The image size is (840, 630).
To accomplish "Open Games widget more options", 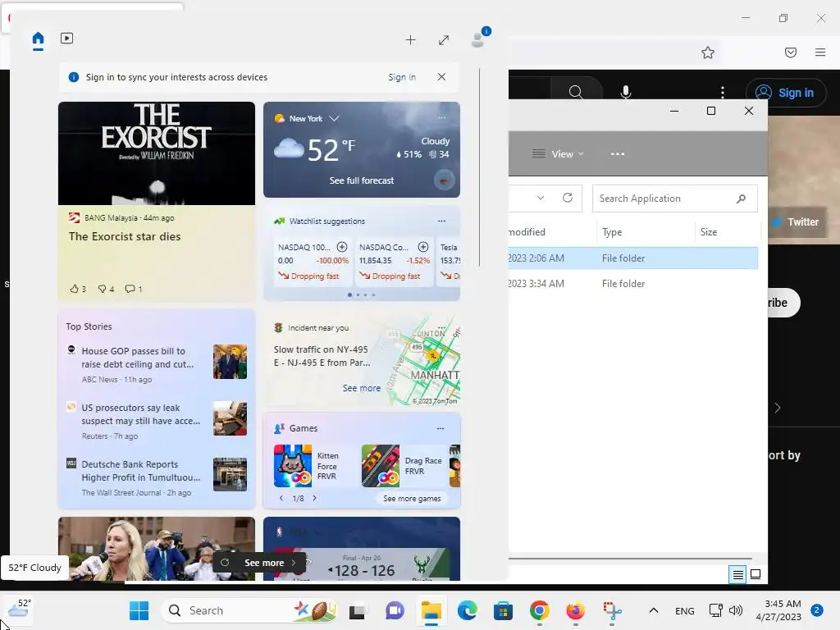I will [x=441, y=428].
